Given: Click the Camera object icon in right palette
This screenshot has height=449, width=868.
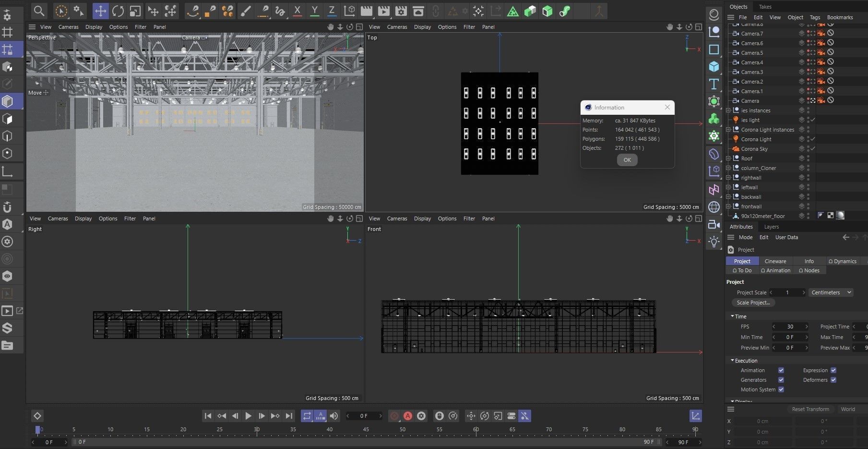Looking at the screenshot, I should [714, 224].
